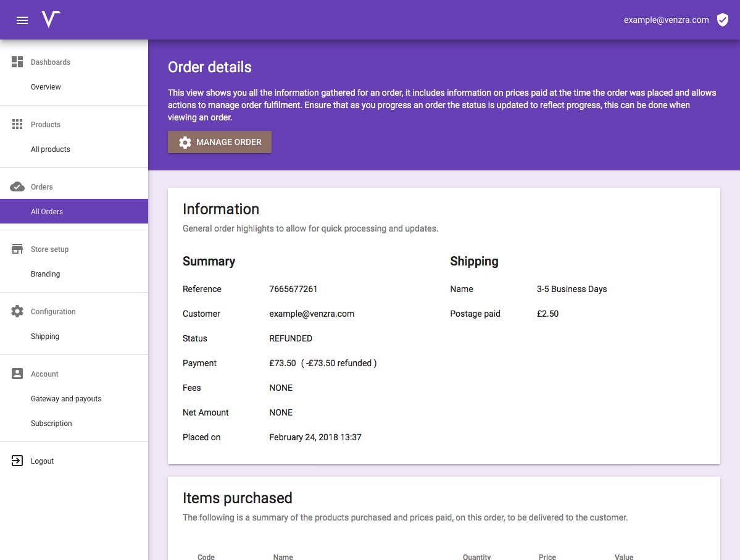Click the REFUNDED status value
The width and height of the screenshot is (740, 560).
click(x=291, y=338)
